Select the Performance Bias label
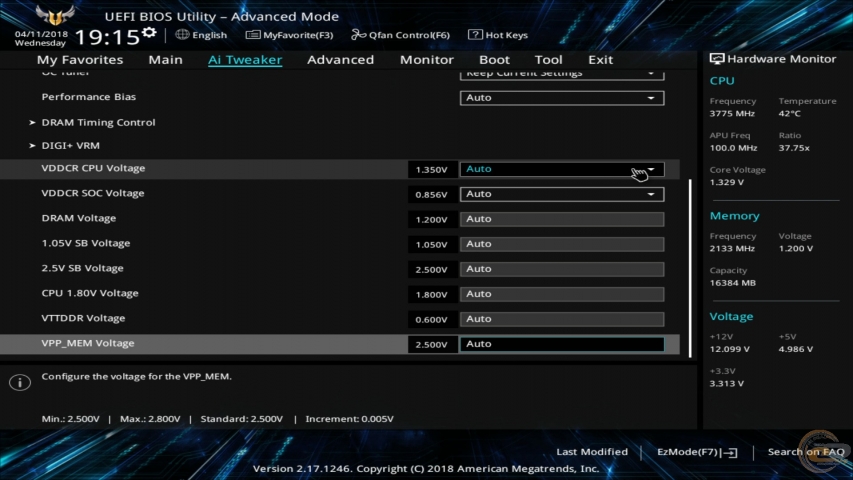853x480 pixels. (89, 97)
